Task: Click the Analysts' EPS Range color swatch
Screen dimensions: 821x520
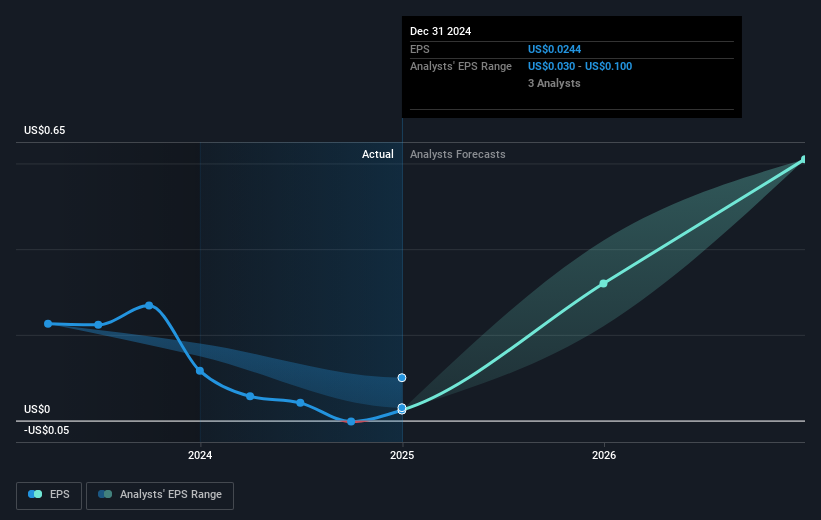Action: [x=105, y=494]
